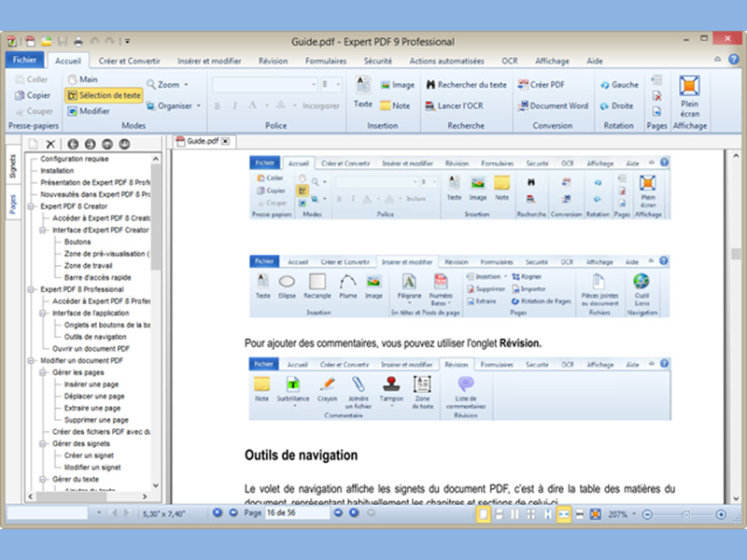Activate the Main hand mode
The width and height of the screenshot is (747, 560).
coord(82,79)
